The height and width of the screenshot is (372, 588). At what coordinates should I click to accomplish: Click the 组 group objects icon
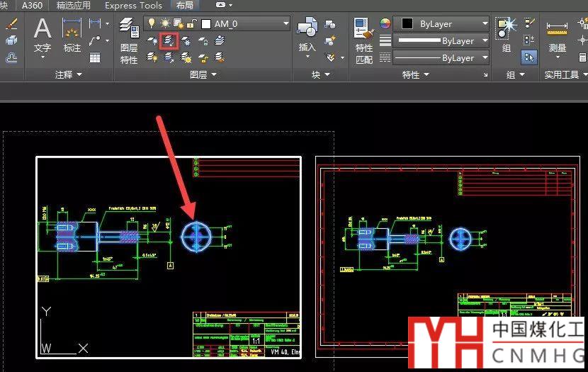point(507,35)
